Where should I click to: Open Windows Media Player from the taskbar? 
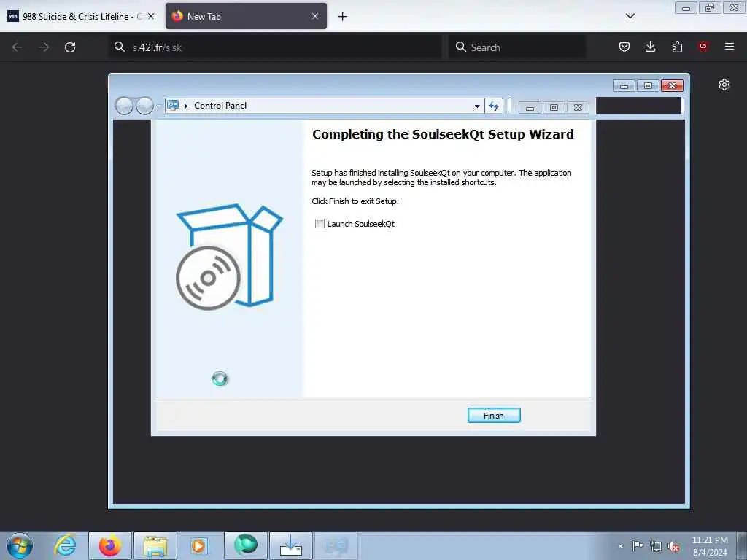[x=200, y=545]
